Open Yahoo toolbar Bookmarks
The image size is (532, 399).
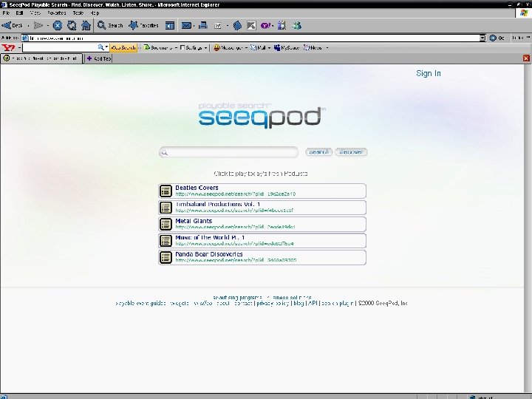[158, 48]
